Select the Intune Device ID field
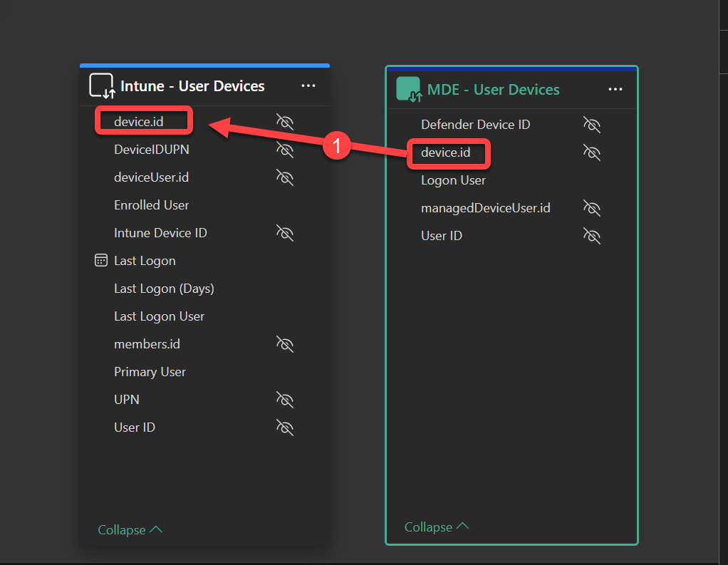The width and height of the screenshot is (728, 565). 160,233
